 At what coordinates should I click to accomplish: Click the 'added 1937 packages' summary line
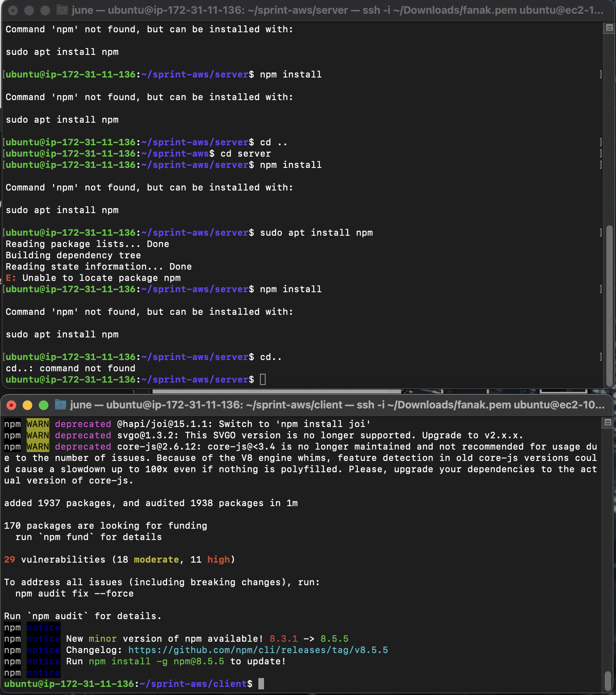point(151,503)
